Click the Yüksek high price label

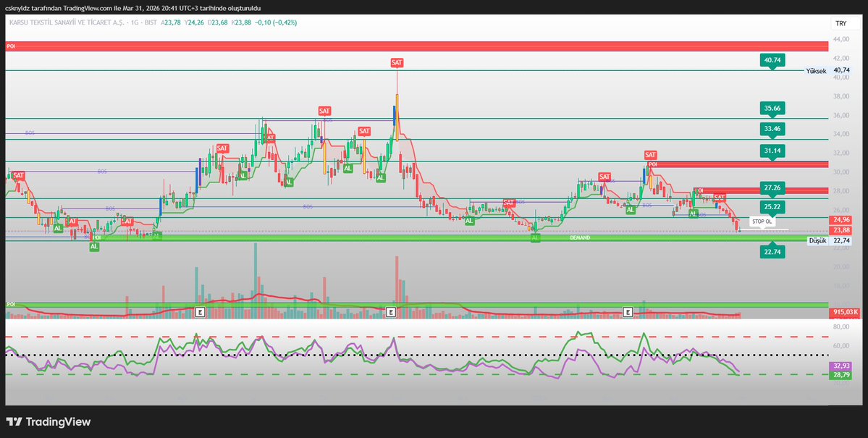pos(816,71)
